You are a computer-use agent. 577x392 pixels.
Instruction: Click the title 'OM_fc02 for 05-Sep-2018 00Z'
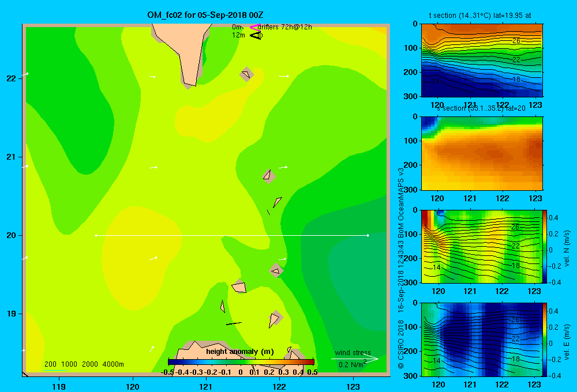tap(205, 15)
